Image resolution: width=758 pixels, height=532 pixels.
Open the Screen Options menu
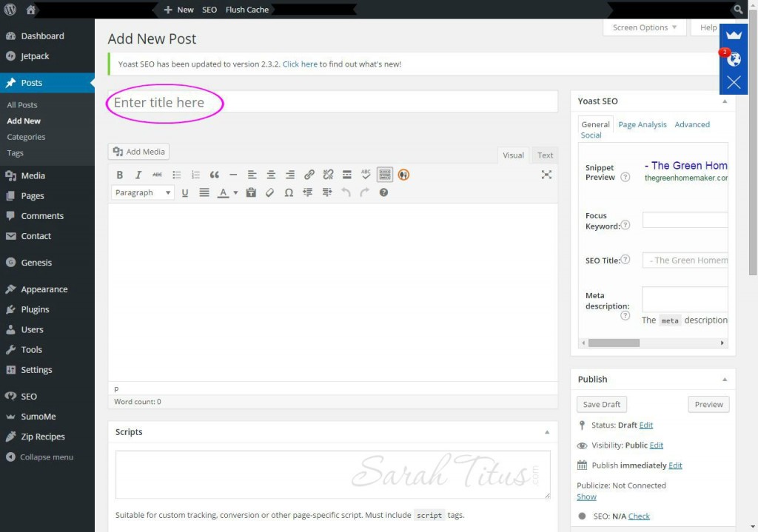(x=643, y=27)
